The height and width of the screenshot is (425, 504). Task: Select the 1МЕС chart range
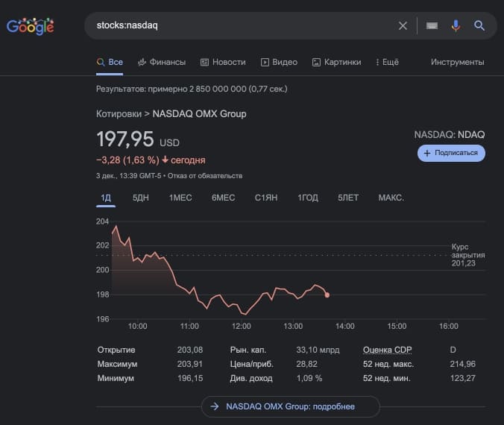pyautogui.click(x=180, y=198)
